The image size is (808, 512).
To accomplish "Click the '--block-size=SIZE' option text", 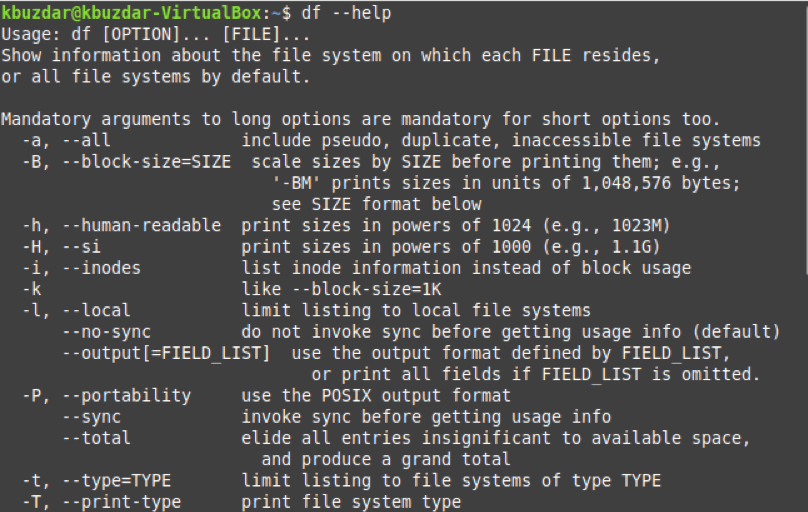I will [147, 162].
